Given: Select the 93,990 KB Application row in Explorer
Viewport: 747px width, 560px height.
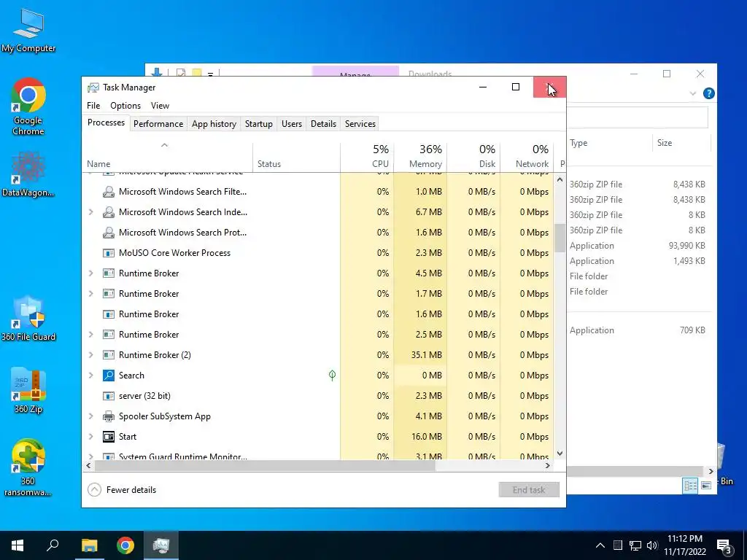Looking at the screenshot, I should 638,246.
